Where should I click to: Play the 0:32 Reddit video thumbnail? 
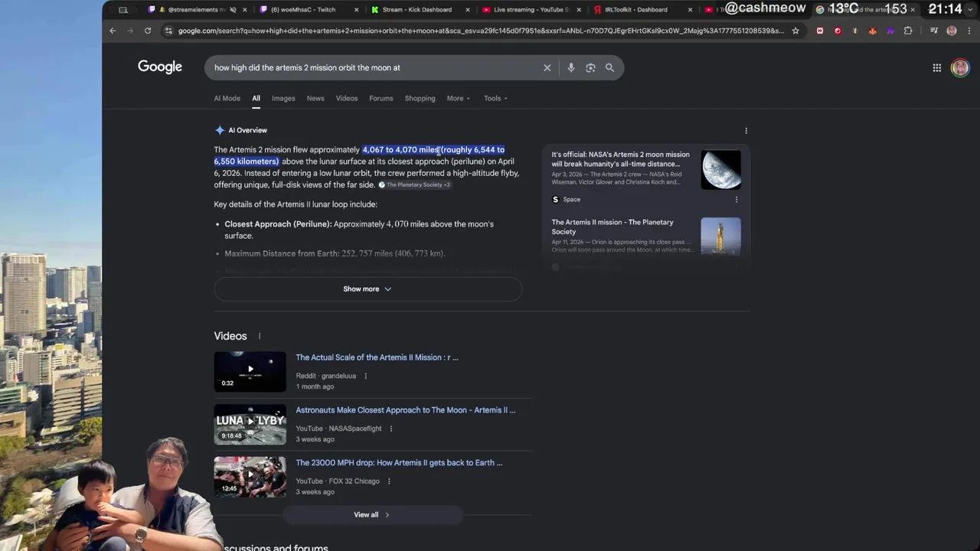250,371
